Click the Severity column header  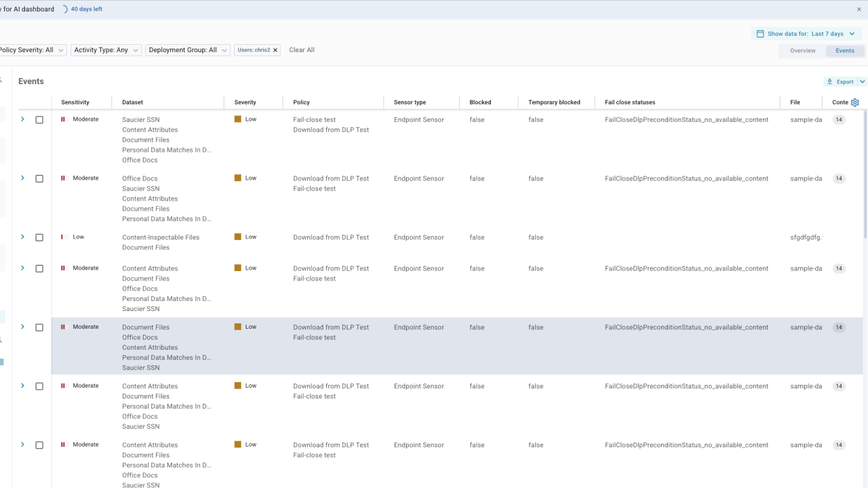click(x=245, y=102)
